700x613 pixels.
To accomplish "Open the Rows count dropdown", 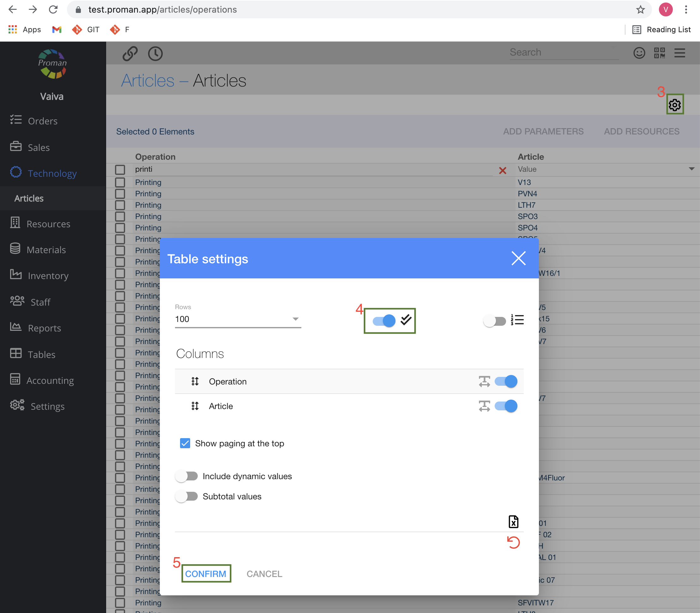I will 238,319.
